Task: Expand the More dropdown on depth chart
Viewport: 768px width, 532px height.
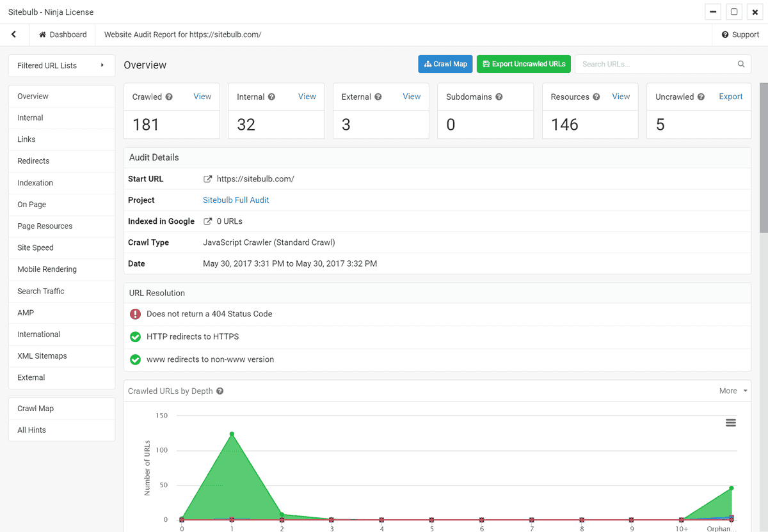Action: point(733,391)
